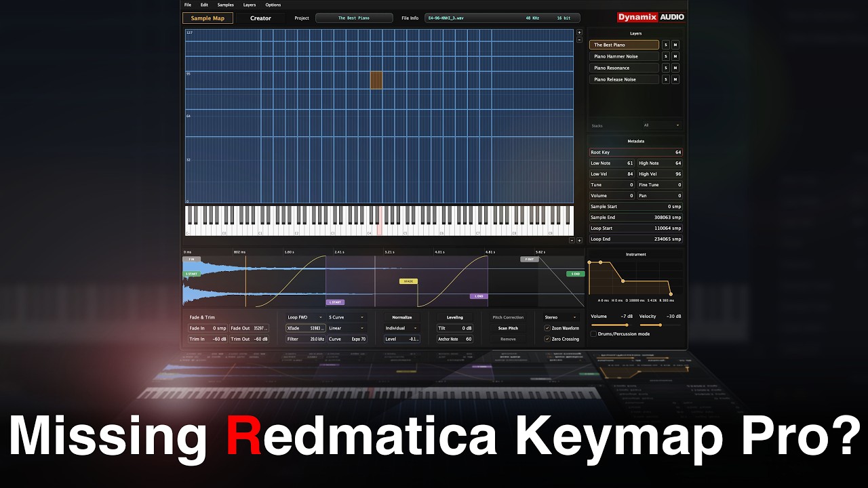Adjust the instrument Volume slider
868x488 pixels.
612,325
